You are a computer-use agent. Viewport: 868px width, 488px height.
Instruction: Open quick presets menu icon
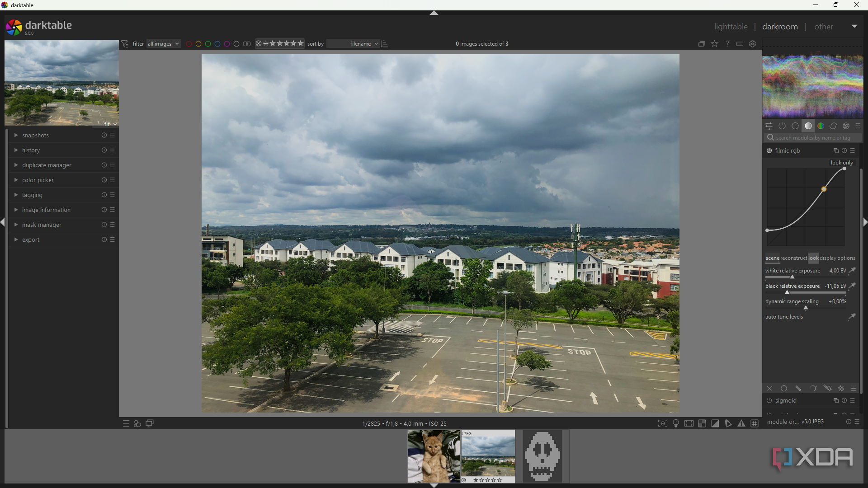tap(126, 423)
